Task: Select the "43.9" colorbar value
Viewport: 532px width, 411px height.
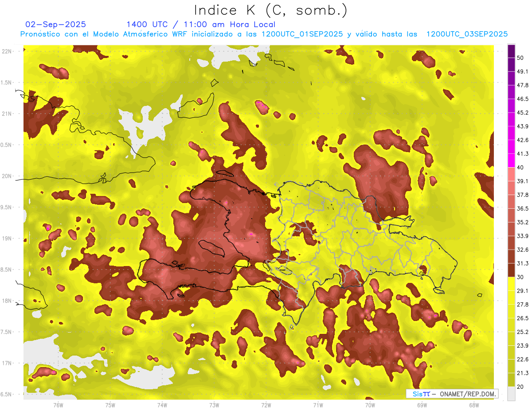Action: (522, 126)
